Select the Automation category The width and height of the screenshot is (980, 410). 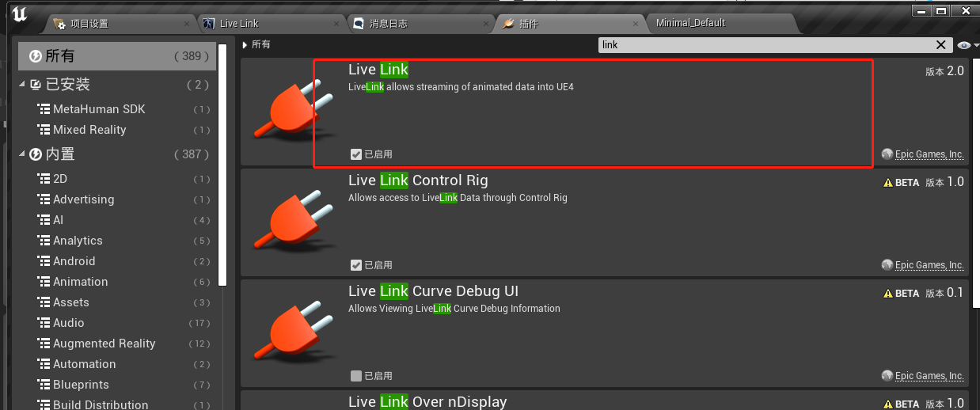119,364
